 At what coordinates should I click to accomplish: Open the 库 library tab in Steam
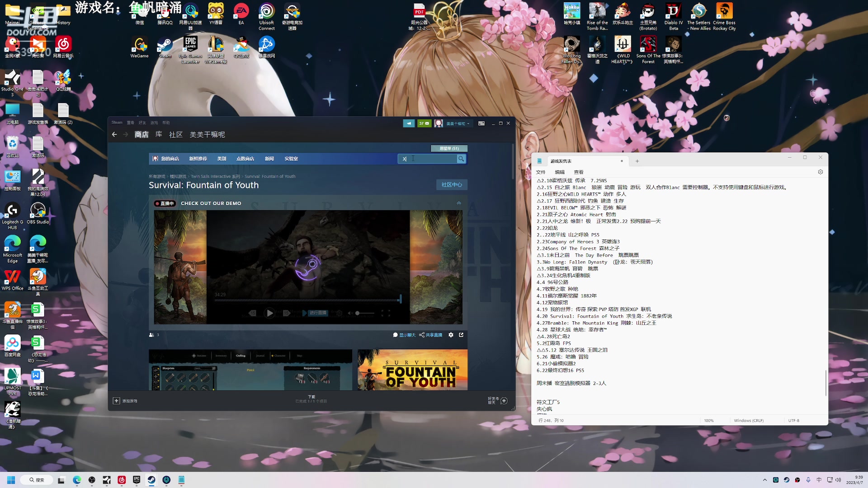tap(159, 135)
